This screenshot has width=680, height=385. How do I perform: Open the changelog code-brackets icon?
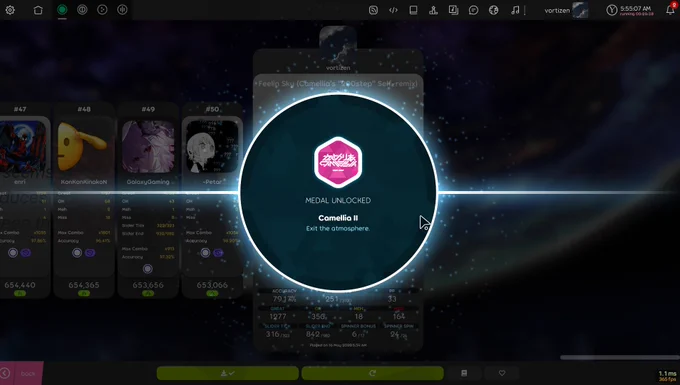click(x=393, y=10)
